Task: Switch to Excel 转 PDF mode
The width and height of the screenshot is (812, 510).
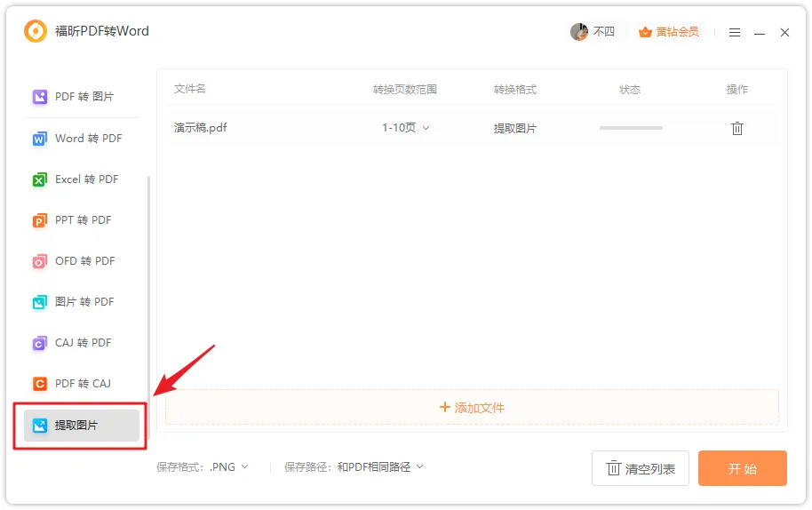Action: click(86, 179)
